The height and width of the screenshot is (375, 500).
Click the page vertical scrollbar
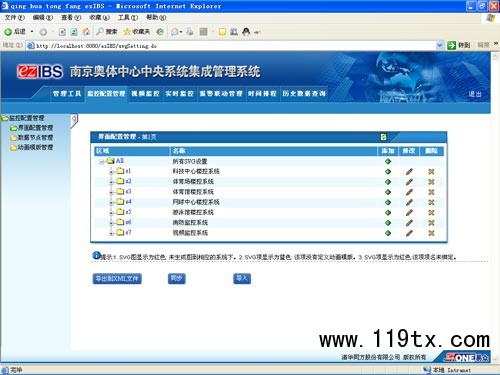coord(495,207)
